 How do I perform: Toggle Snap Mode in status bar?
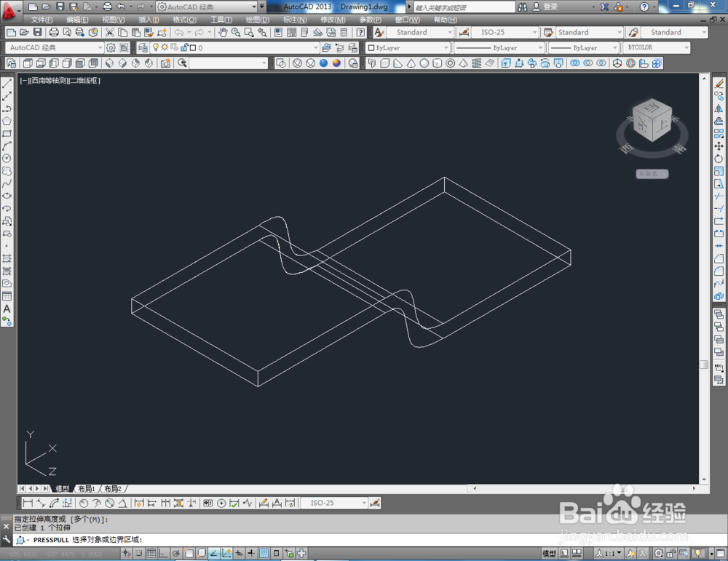click(x=139, y=553)
